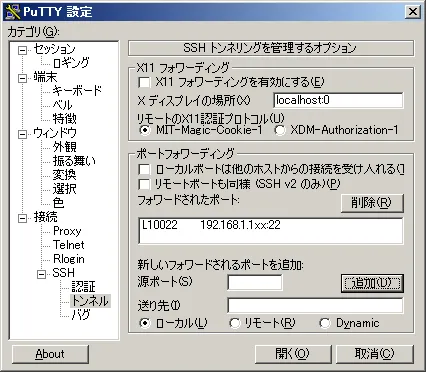Close the PuTTY 設定 window
Screen dimensions: 426x372
(412, 12)
